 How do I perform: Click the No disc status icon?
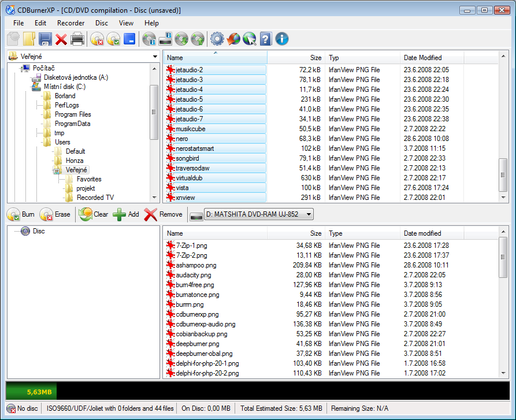point(11,408)
